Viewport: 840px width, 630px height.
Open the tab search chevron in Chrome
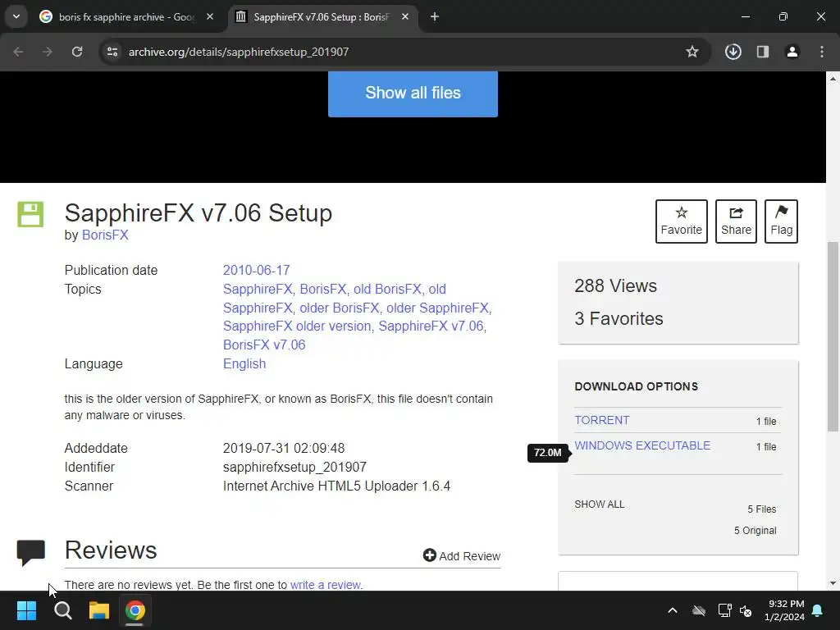16,16
